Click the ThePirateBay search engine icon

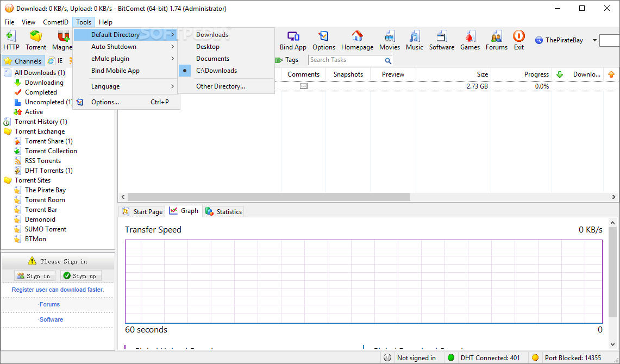click(x=538, y=40)
